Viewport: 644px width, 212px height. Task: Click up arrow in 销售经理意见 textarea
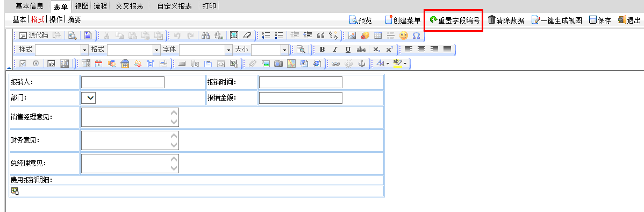pos(174,112)
